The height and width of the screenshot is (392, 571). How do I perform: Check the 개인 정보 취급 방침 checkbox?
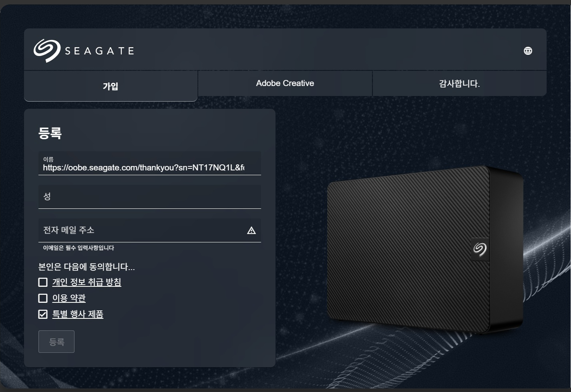coord(43,282)
